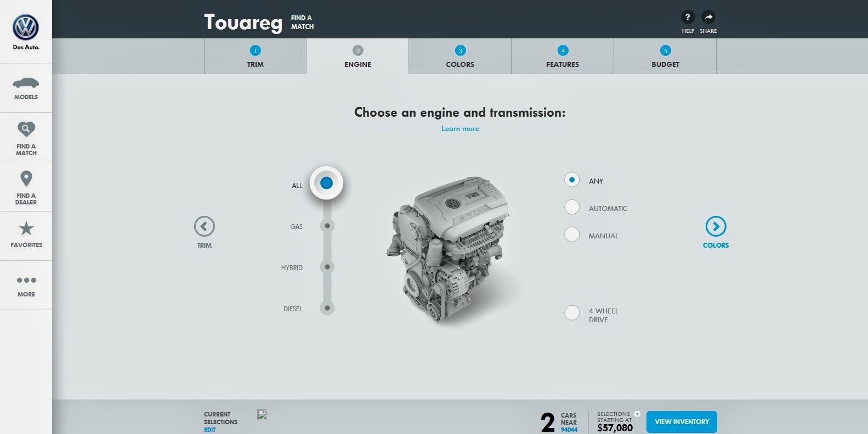Open Favorites star icon
This screenshot has height=434, width=868.
pyautogui.click(x=26, y=229)
